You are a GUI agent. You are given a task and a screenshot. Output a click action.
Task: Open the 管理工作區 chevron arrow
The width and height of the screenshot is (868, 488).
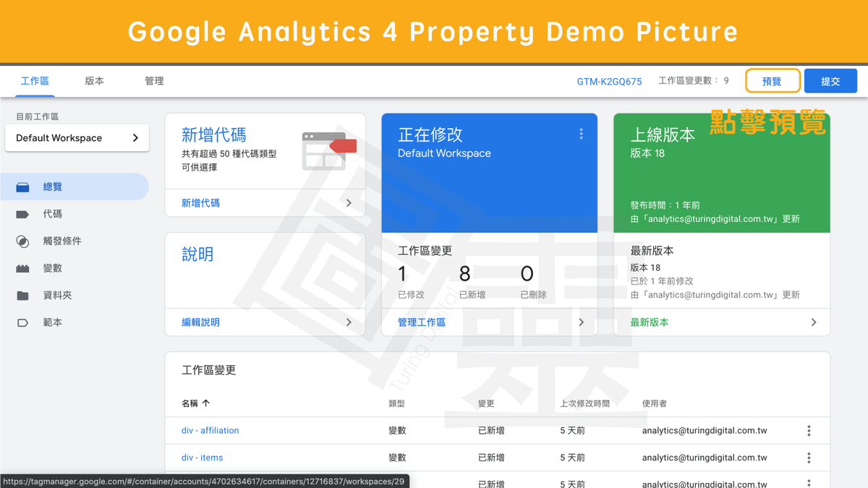[x=581, y=322]
